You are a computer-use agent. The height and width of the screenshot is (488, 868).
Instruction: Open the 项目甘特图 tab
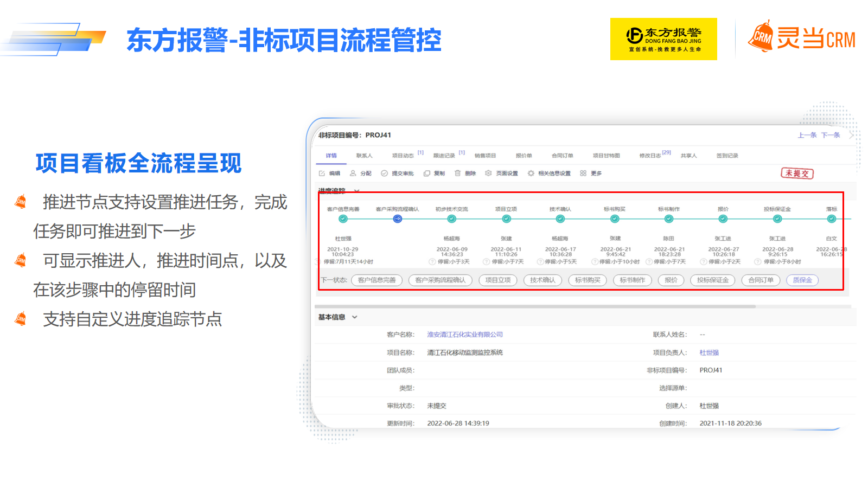[x=606, y=156]
